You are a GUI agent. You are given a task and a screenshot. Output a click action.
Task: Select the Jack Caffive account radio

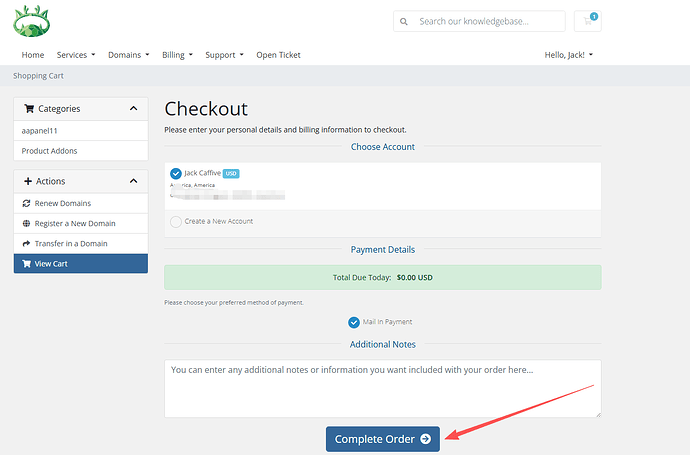tap(176, 173)
